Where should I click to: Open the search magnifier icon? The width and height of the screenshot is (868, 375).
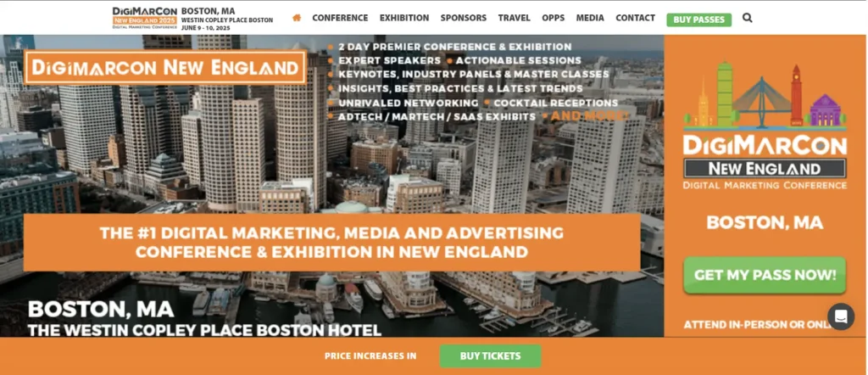748,18
